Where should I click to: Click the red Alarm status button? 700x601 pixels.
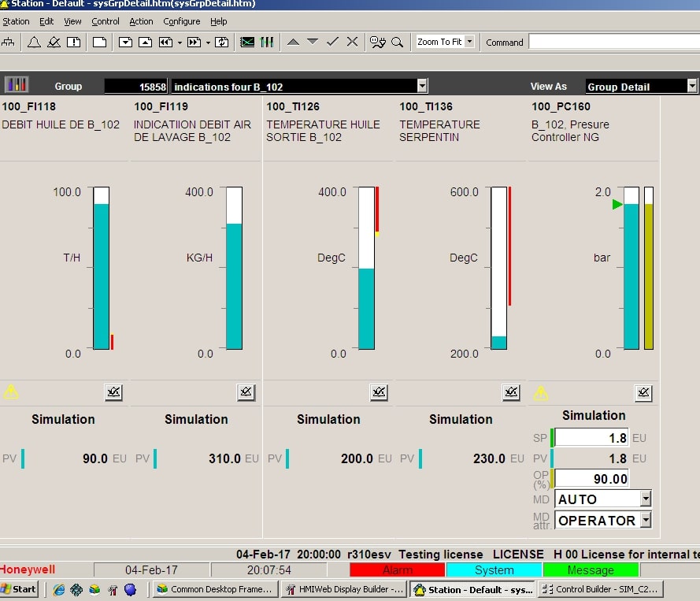(x=397, y=569)
